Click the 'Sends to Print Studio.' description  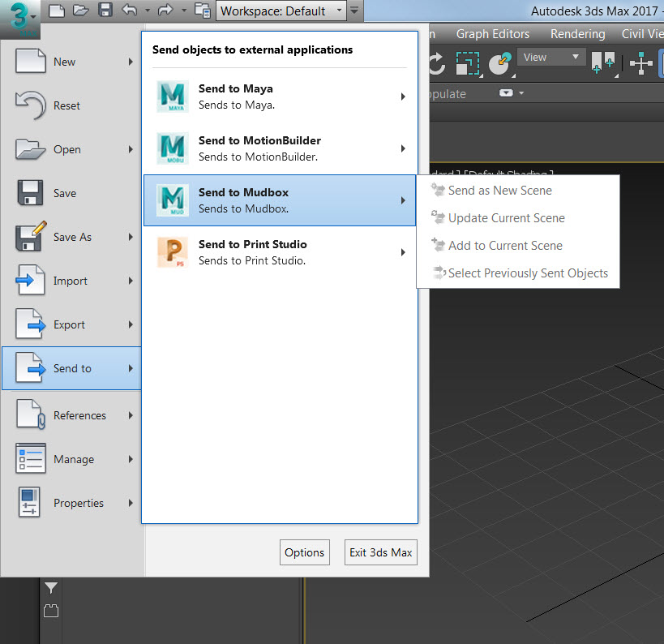252,261
